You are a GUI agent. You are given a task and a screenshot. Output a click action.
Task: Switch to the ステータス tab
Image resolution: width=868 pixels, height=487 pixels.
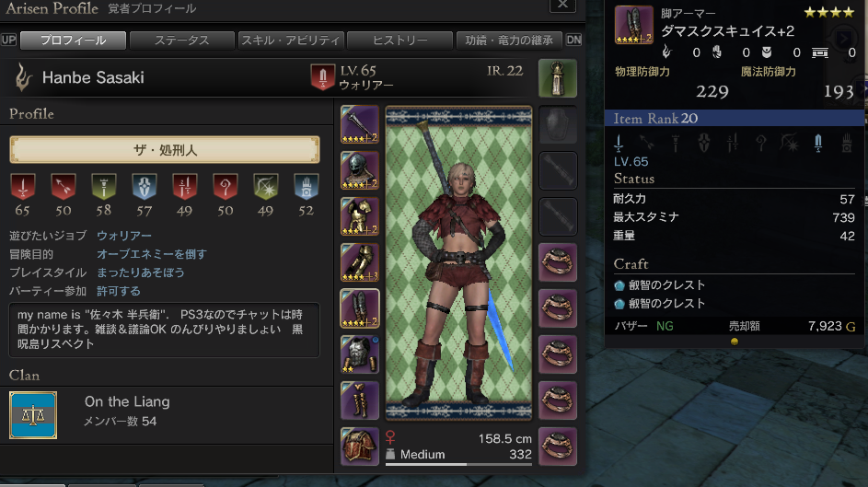coord(181,40)
